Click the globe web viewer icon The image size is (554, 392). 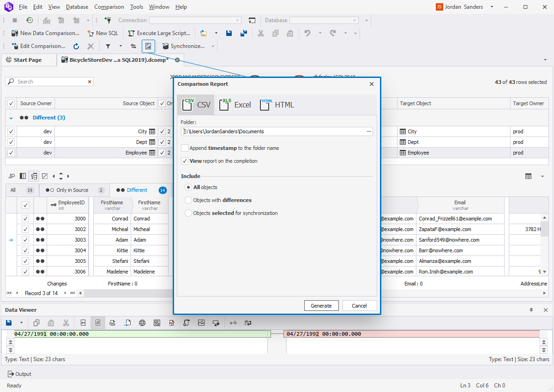(142, 322)
